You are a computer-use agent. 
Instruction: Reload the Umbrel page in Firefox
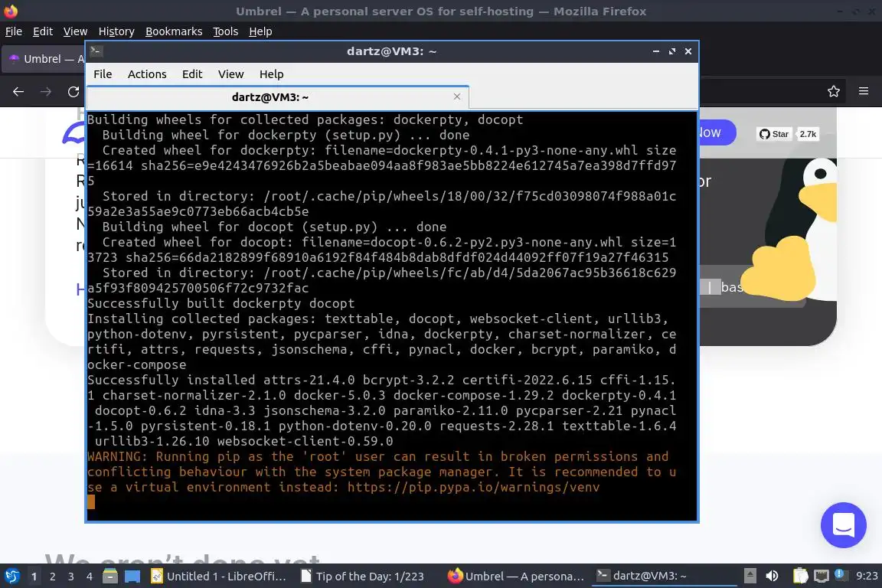73,91
